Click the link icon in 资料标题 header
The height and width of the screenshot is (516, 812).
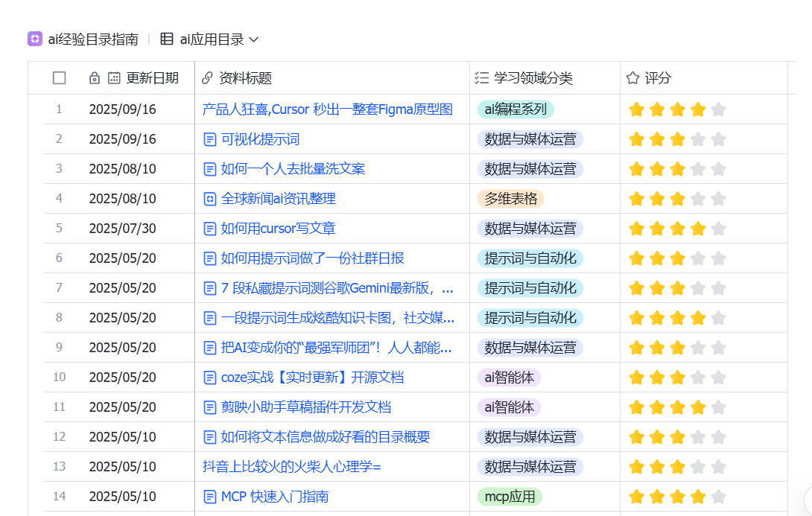click(206, 77)
